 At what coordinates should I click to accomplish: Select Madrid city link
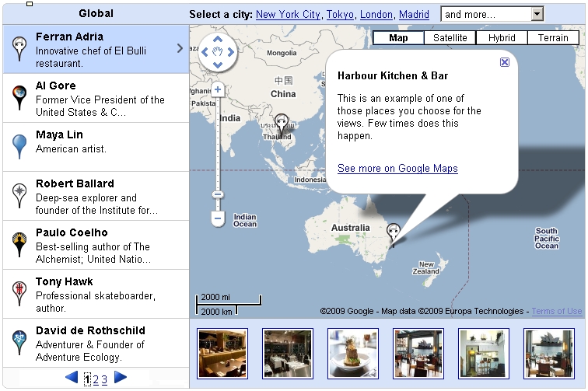[414, 14]
